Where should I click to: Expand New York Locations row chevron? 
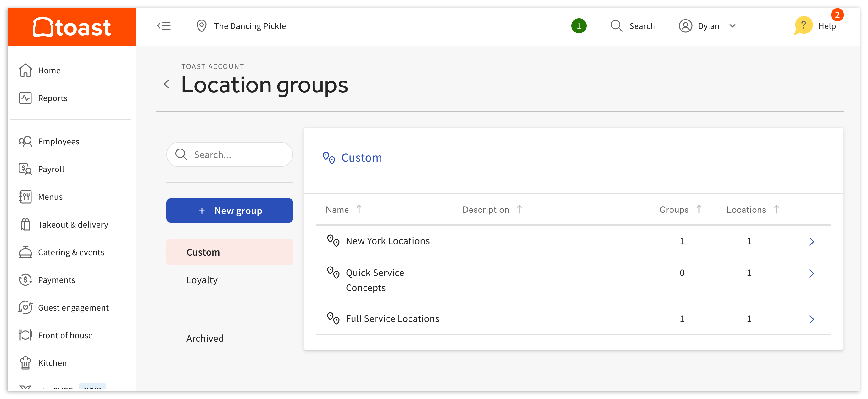click(x=811, y=241)
